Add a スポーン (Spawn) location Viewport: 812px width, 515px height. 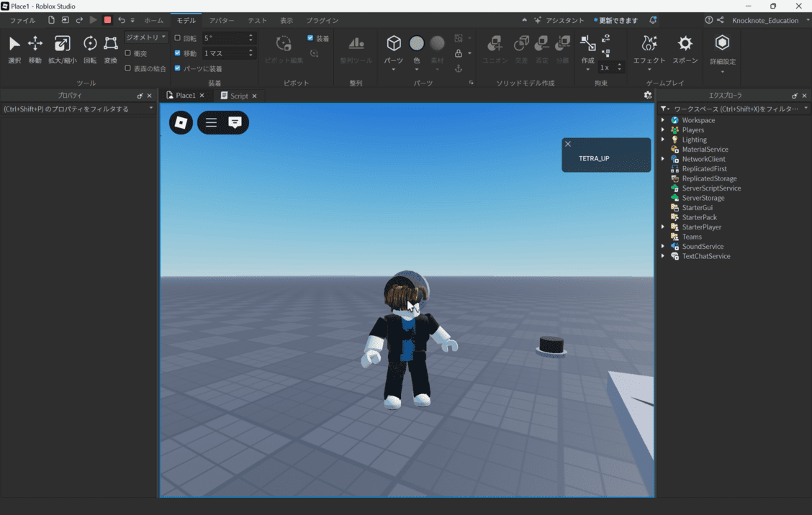point(685,49)
